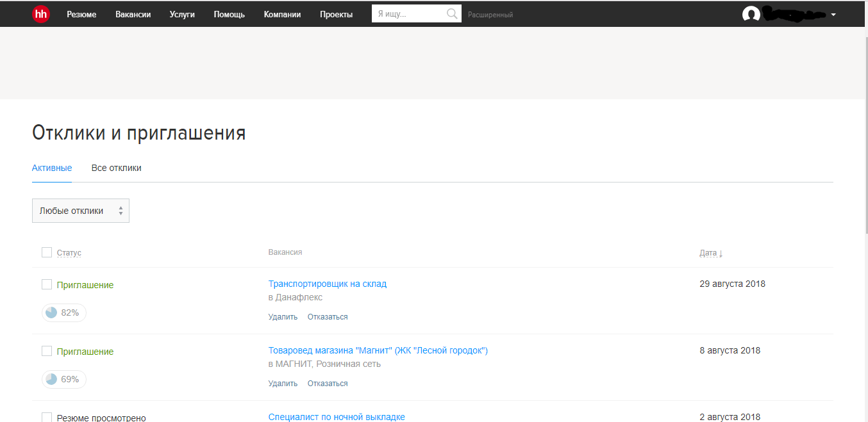Click Удалить under the Магнит vacancy
This screenshot has width=868, height=422.
[283, 384]
